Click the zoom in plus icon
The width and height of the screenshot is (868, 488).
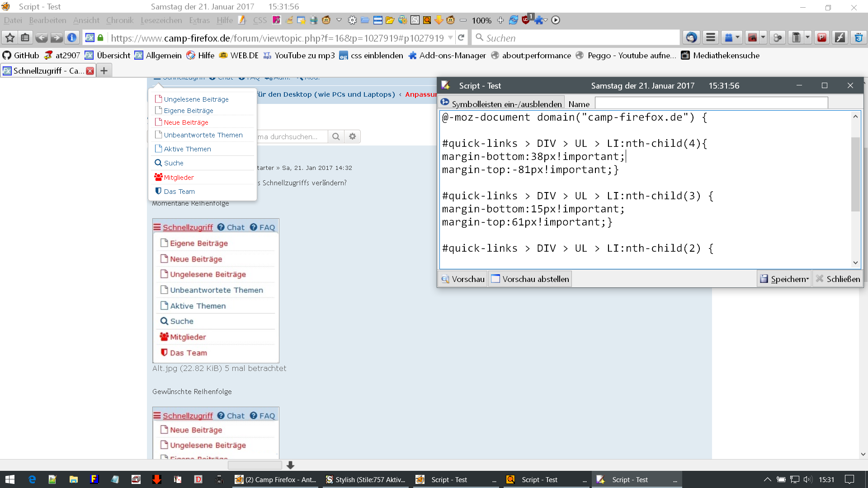(x=500, y=20)
